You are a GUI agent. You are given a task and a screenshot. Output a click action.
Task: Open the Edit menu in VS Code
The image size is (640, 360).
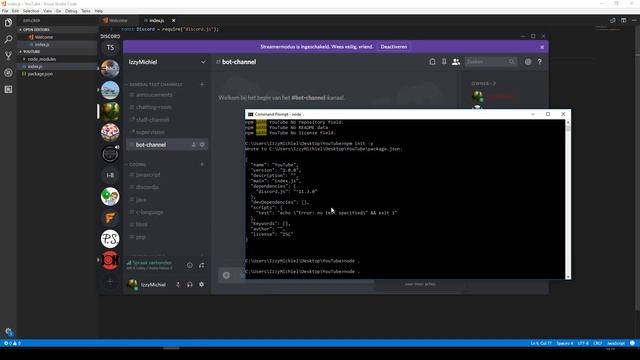15,11
